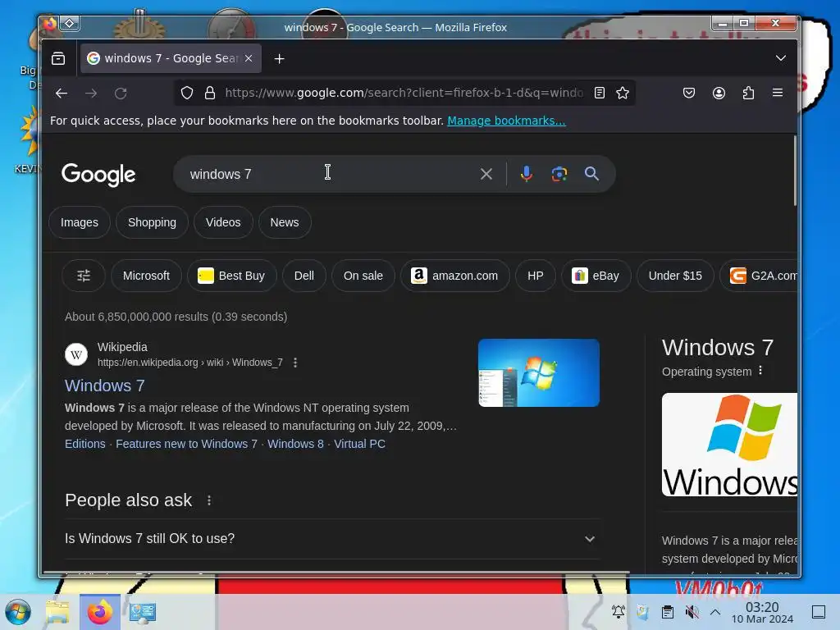The width and height of the screenshot is (840, 630).
Task: Open Save to Pocket icon
Action: click(689, 94)
